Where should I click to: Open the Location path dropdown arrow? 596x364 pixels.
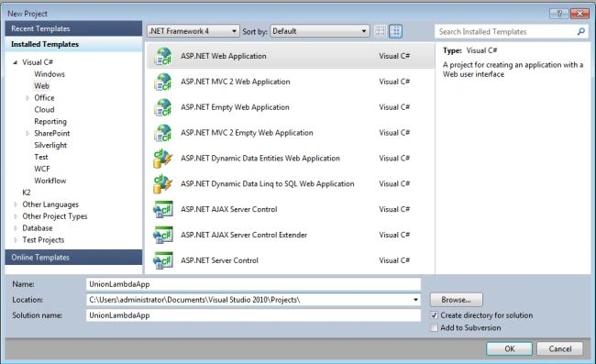click(x=416, y=300)
